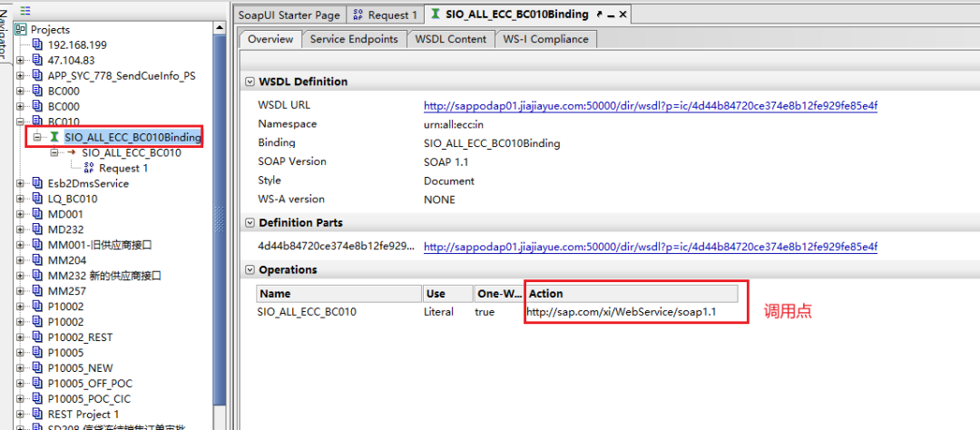Click the grid view icon above Projects
Screen dimensions: 980x430
click(25, 11)
